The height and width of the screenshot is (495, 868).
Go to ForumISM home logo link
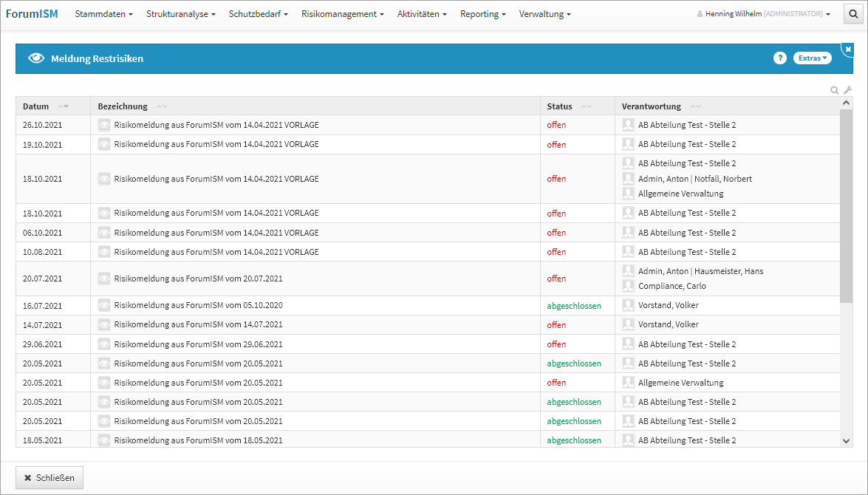[32, 14]
